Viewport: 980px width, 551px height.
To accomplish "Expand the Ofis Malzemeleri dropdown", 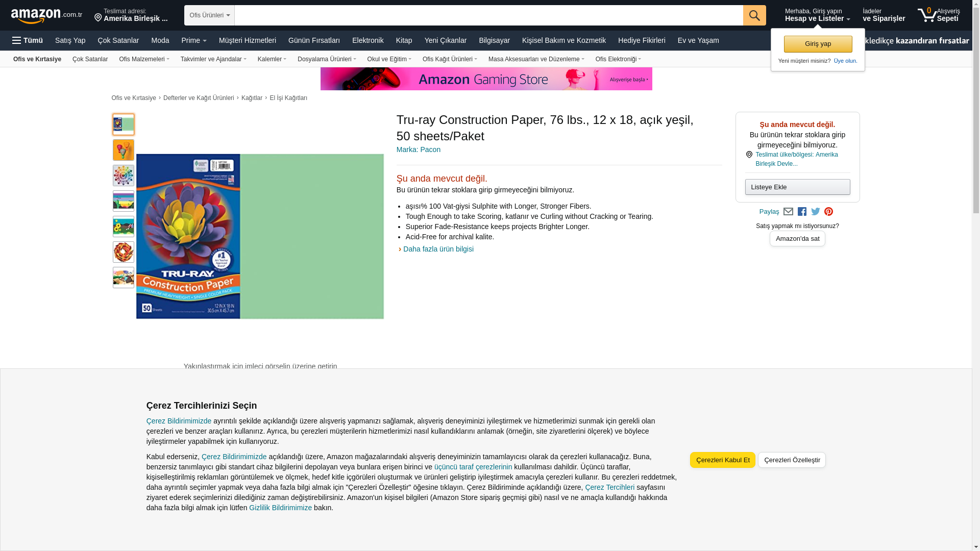I will coord(144,59).
